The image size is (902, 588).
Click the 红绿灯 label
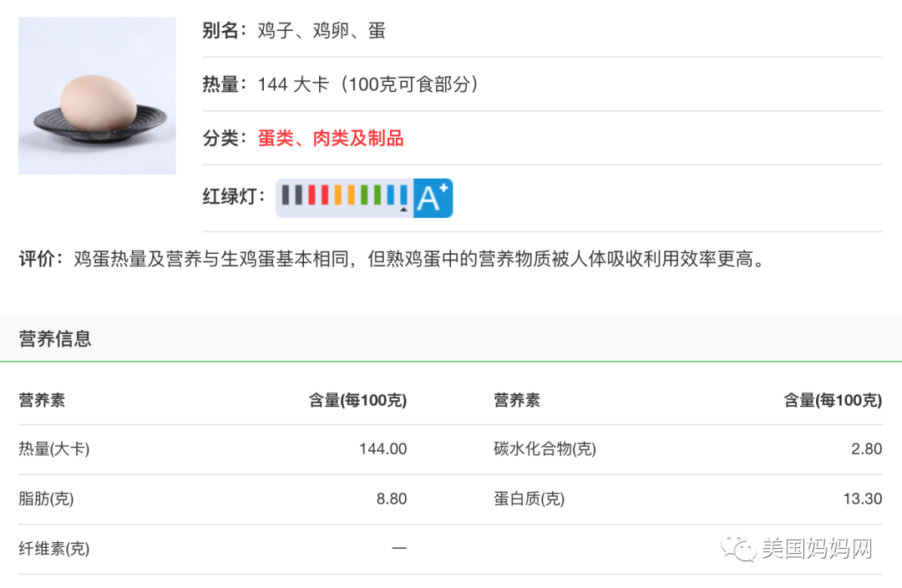[233, 197]
